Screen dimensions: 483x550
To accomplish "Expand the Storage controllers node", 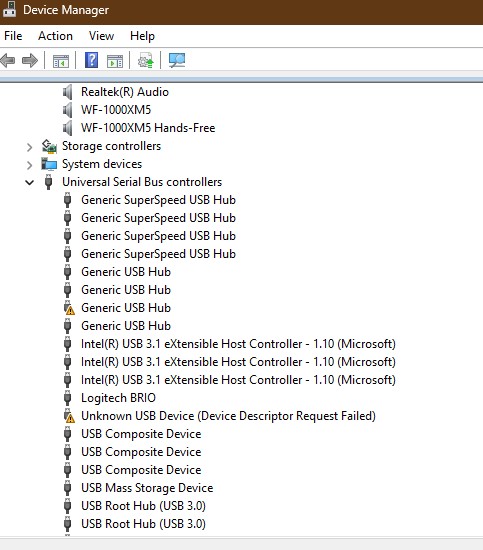I will tap(29, 147).
